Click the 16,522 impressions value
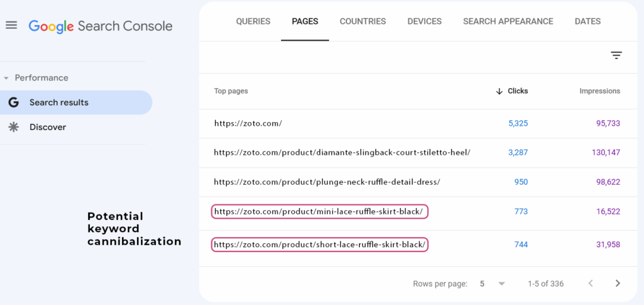The width and height of the screenshot is (644, 305). (608, 211)
